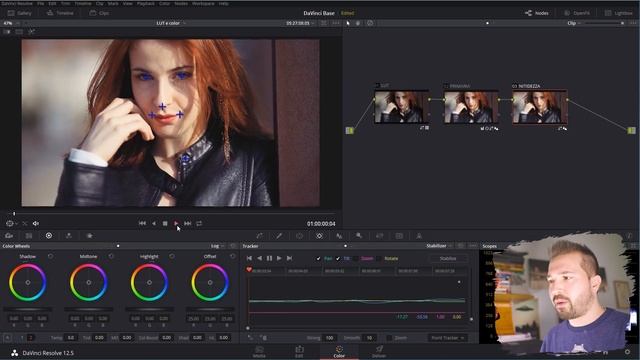
Task: Open the Color menu
Action: tap(164, 3)
